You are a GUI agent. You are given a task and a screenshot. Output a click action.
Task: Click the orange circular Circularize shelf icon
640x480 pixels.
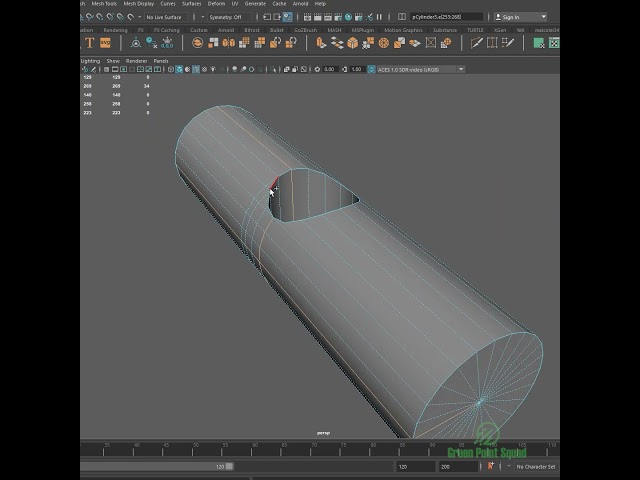384,42
